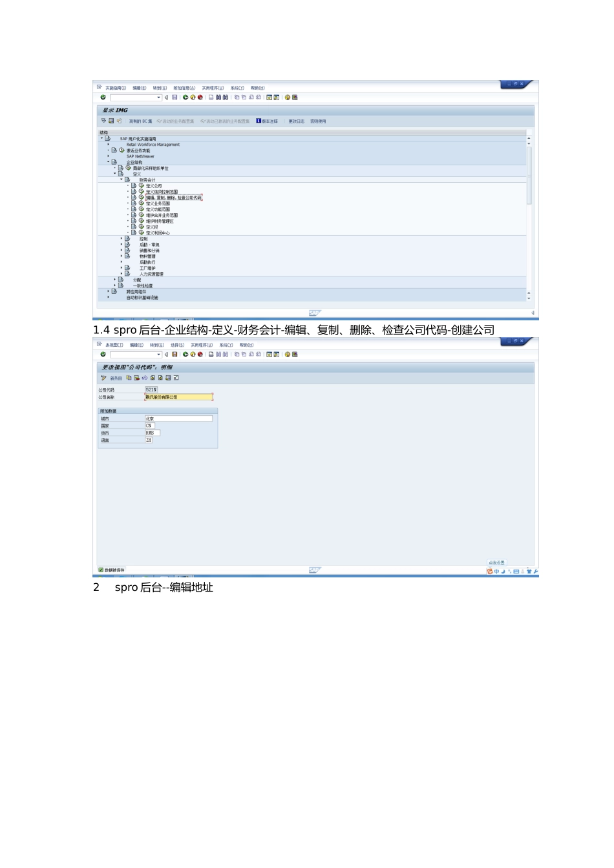Open 表视图(T) menu in company code window
This screenshot has height=868, width=614.
[114, 345]
